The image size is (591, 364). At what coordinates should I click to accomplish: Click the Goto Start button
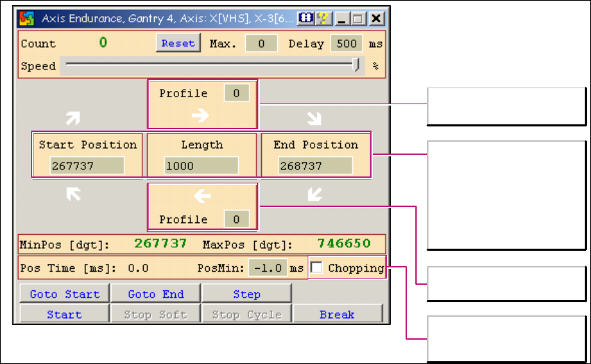(x=65, y=295)
